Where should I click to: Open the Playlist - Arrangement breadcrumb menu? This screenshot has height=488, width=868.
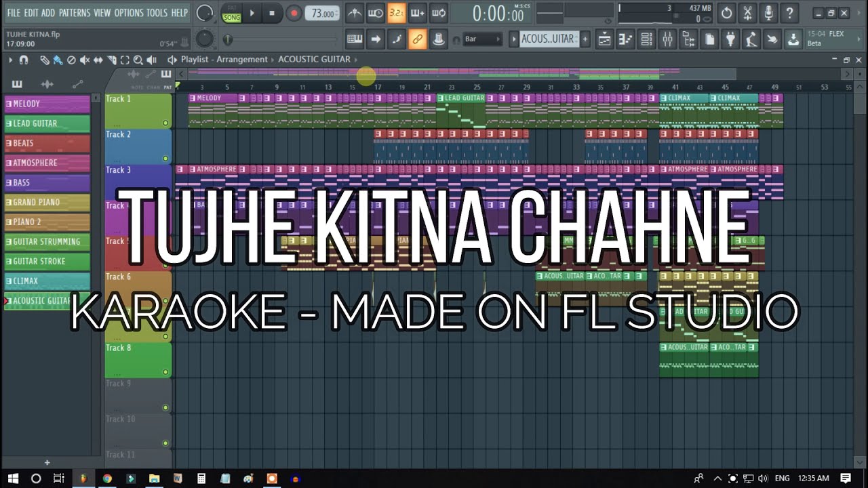point(224,60)
